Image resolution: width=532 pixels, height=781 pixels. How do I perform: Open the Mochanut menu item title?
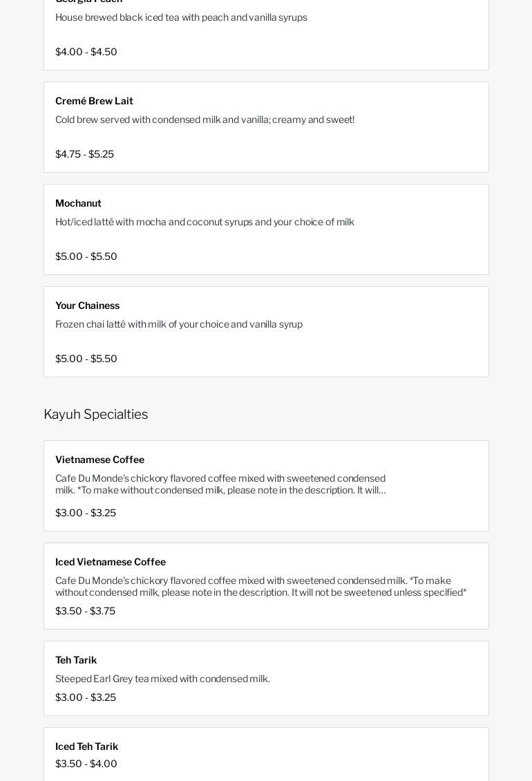[x=78, y=203]
